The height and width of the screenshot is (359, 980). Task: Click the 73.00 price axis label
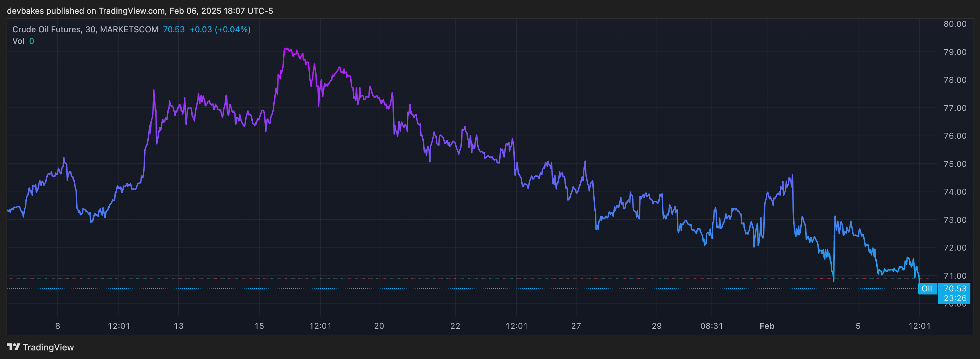(x=955, y=220)
